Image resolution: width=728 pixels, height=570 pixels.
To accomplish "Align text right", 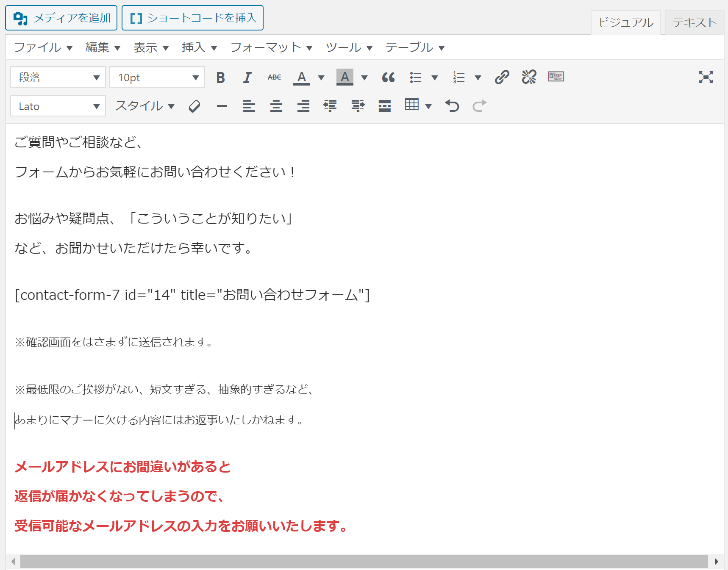I will point(303,106).
